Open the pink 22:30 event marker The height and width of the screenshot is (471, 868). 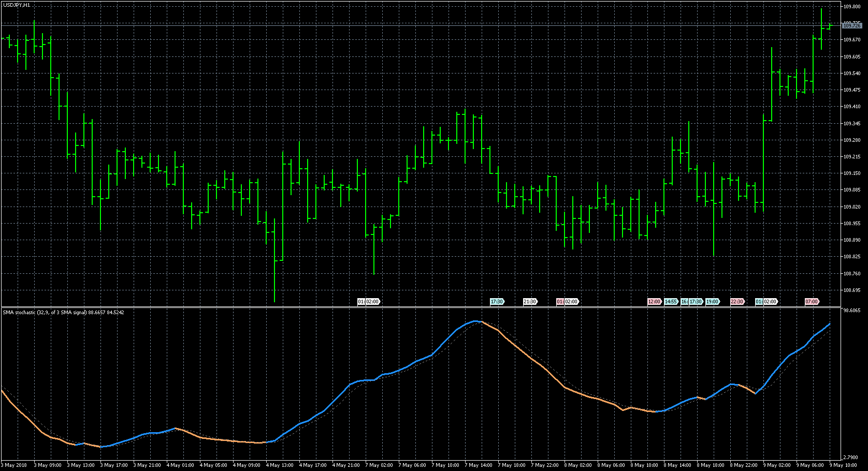pyautogui.click(x=737, y=302)
